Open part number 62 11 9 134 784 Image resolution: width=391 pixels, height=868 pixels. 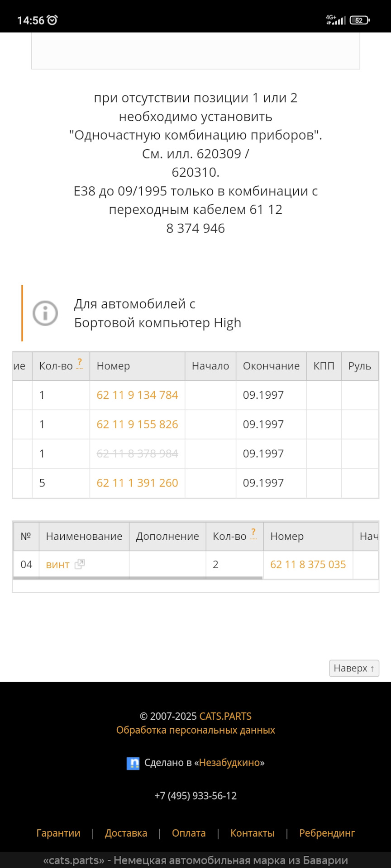coord(138,395)
